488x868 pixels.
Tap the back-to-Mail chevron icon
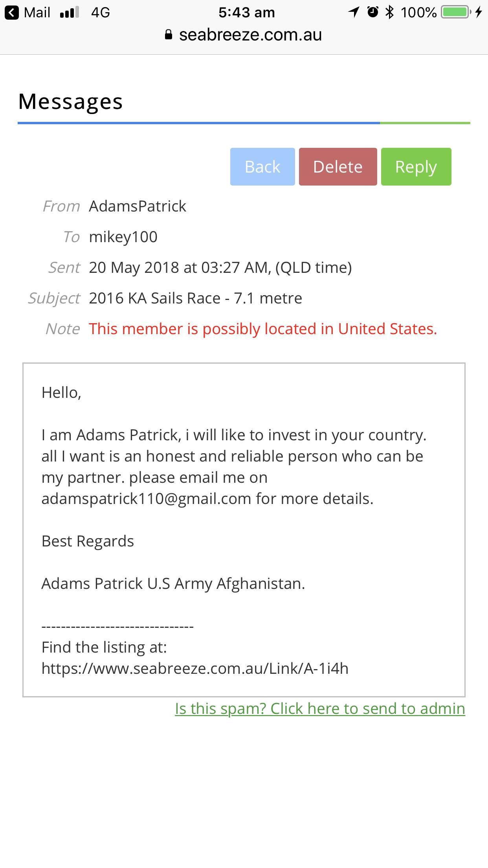12,13
